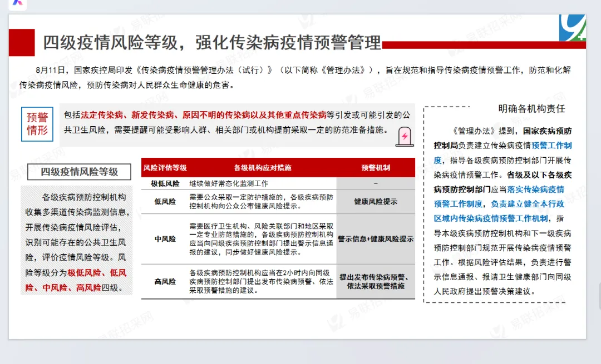Click the blue-bordered 预警情形 label box

[37, 124]
